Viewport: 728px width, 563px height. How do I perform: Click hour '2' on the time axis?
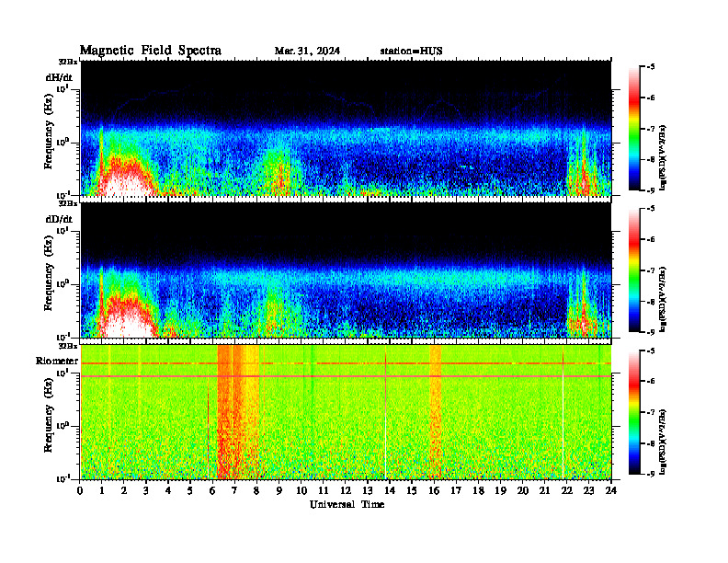click(x=123, y=490)
